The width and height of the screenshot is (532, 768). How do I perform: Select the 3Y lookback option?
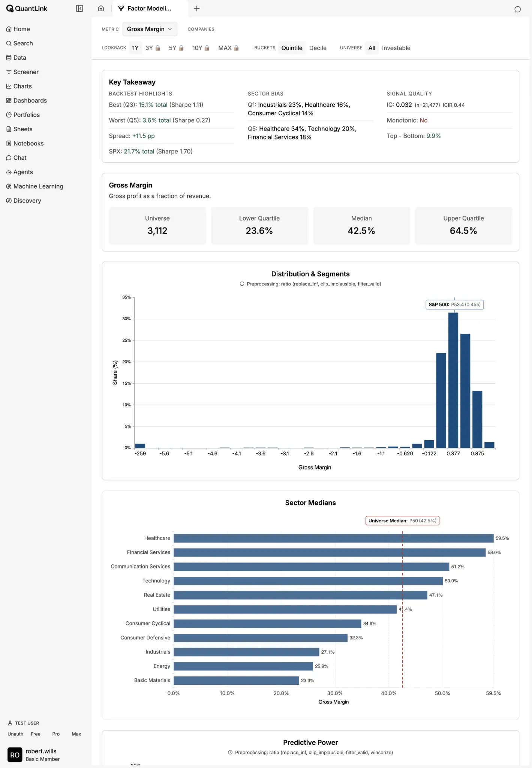click(x=153, y=48)
